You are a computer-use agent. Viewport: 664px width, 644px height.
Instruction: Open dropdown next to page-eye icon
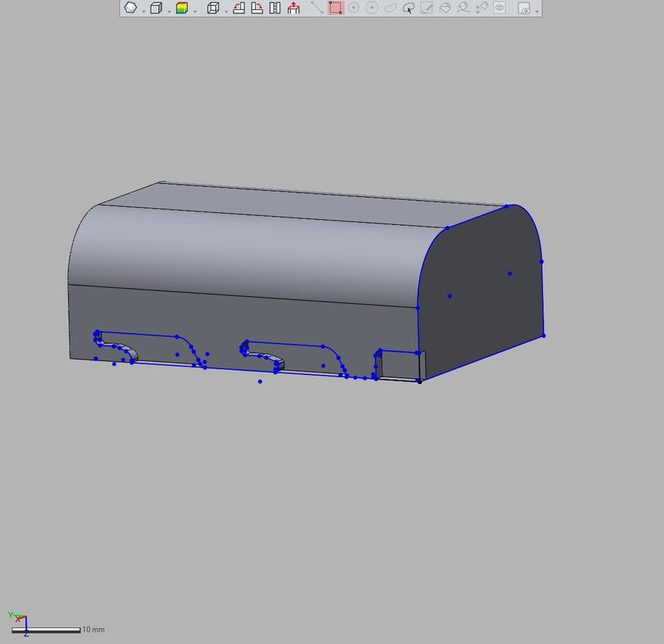[x=537, y=11]
